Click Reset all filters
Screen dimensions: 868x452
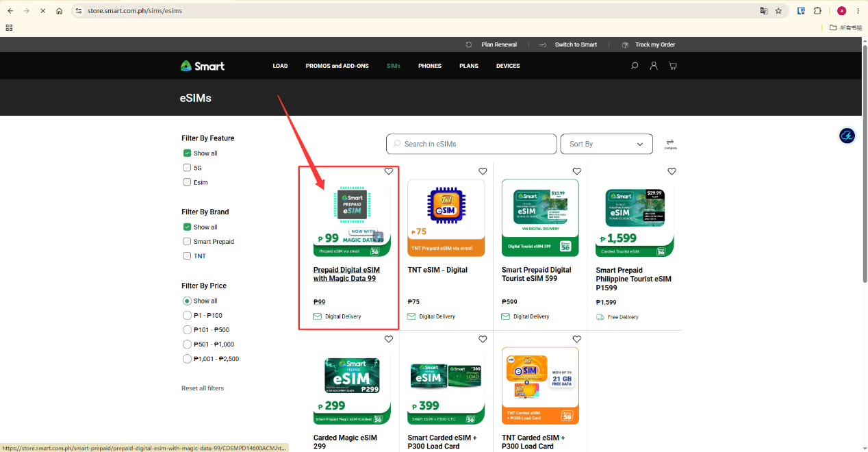(x=203, y=388)
